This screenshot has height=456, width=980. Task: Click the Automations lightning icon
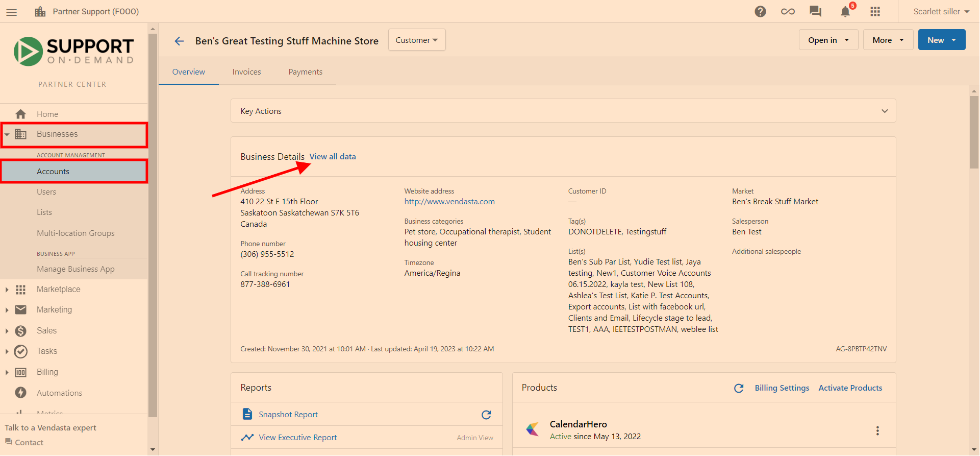(20, 393)
